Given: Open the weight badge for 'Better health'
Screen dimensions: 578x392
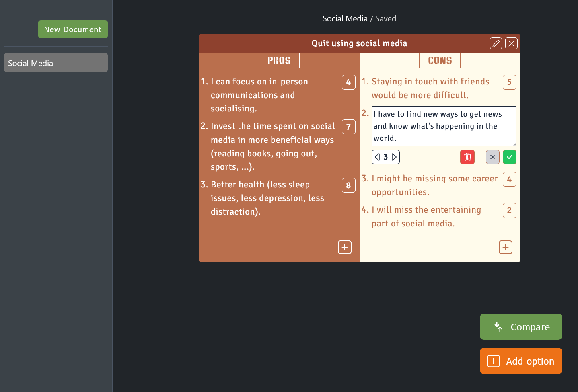Looking at the screenshot, I should coord(348,185).
